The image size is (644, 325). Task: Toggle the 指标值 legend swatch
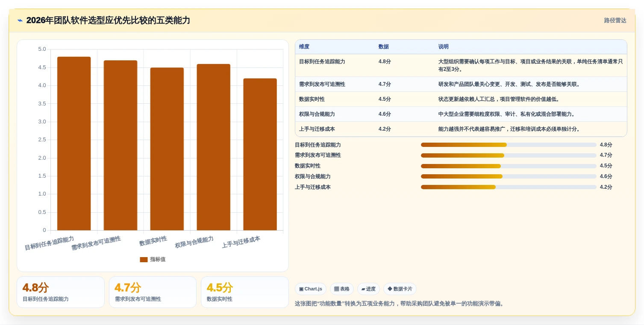click(144, 259)
